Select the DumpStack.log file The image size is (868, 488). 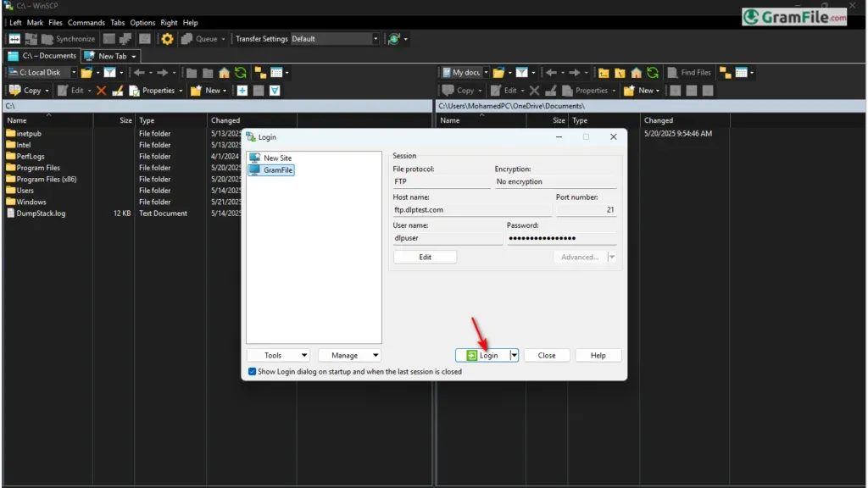36,213
